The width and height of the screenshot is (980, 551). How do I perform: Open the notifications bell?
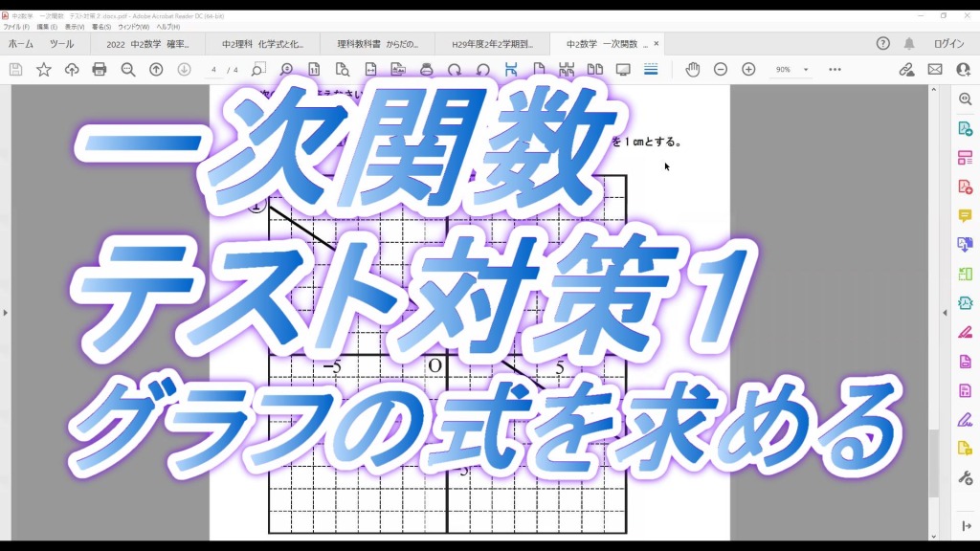pos(909,44)
